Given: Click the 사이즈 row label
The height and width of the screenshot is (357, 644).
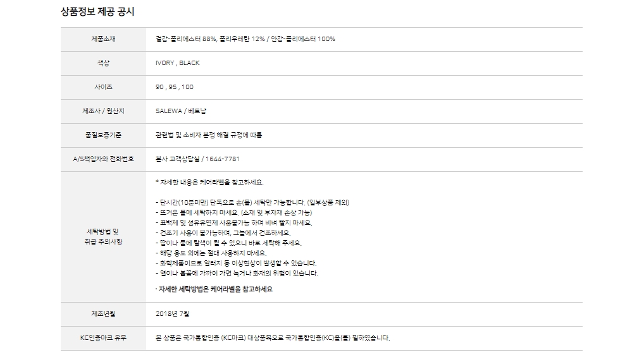Looking at the screenshot, I should click(x=103, y=87).
